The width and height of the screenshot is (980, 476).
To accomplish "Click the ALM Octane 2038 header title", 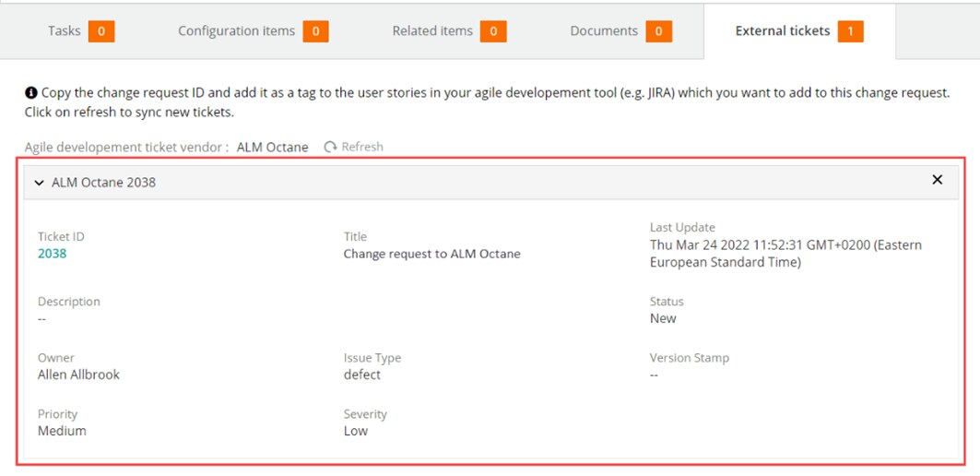I will pyautogui.click(x=103, y=183).
